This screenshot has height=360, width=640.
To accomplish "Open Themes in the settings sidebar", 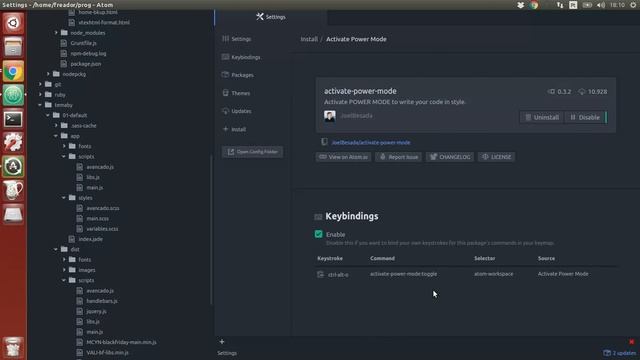I will click(236, 93).
